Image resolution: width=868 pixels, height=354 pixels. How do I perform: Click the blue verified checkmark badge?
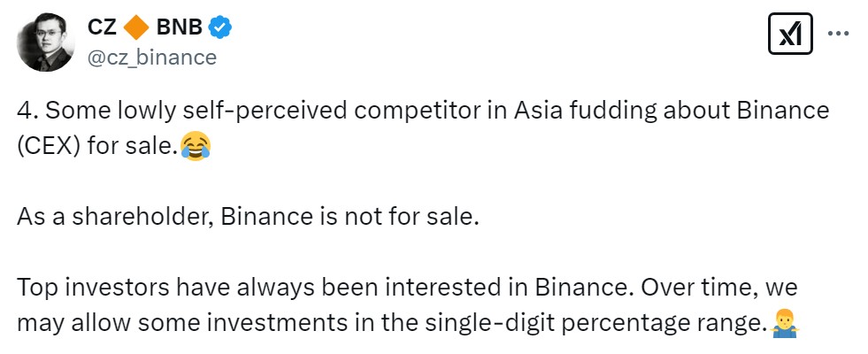click(x=220, y=28)
